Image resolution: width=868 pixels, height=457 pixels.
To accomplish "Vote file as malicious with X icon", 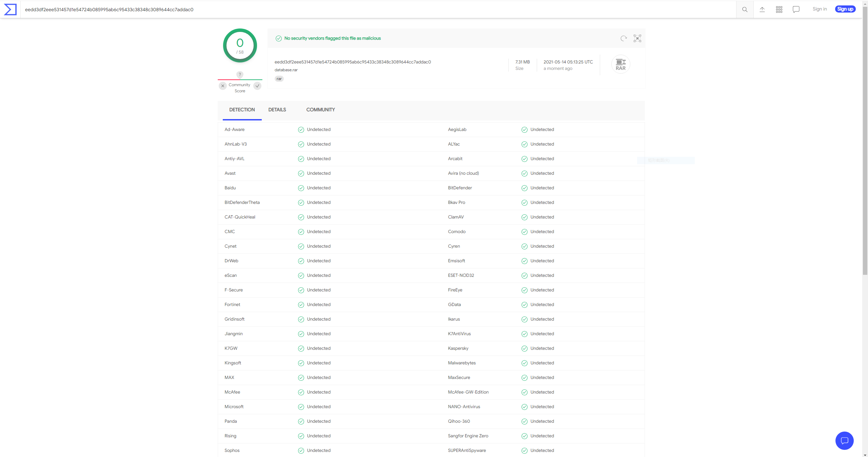I will tap(223, 86).
